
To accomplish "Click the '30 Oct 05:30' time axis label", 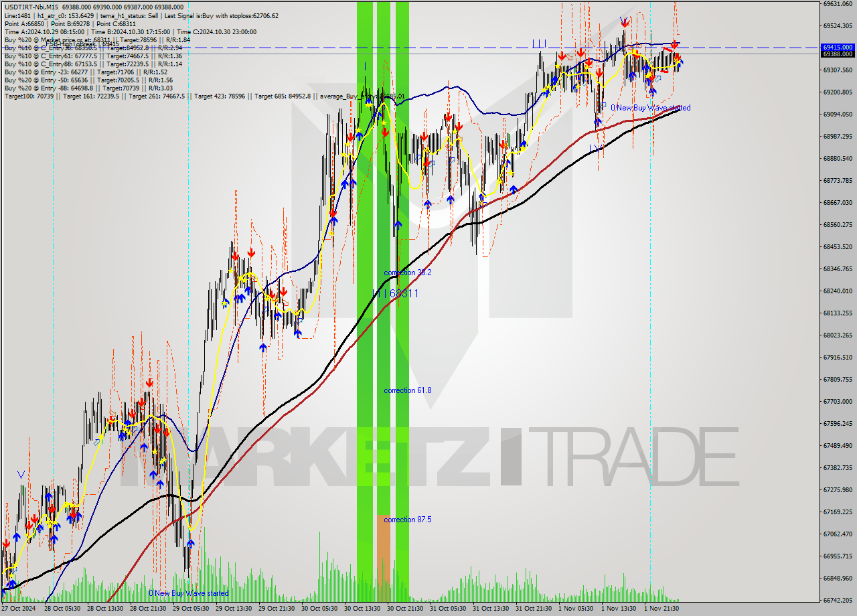I will click(320, 609).
